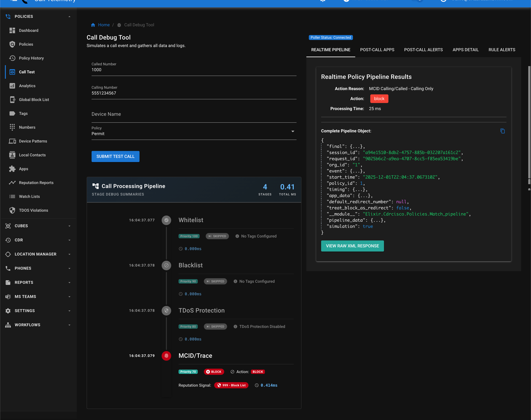Open the Global Block List page
Screen dimensions: 531x420
click(x=38, y=100)
